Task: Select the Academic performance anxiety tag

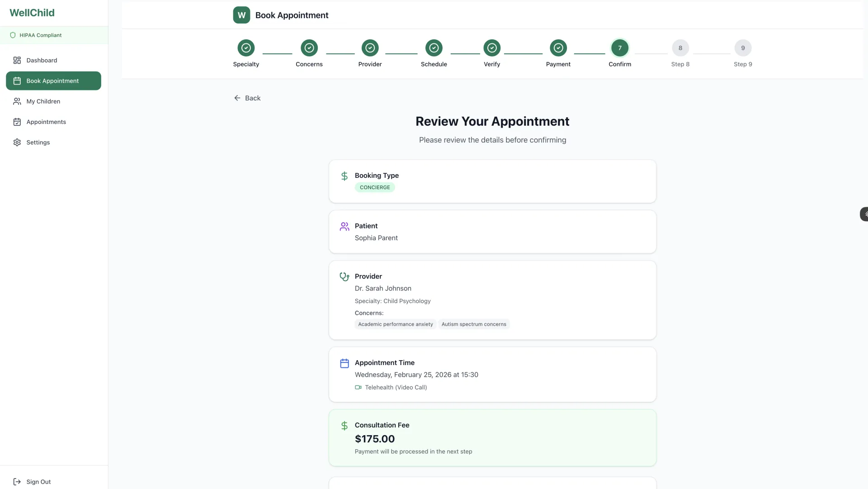Action: [395, 324]
